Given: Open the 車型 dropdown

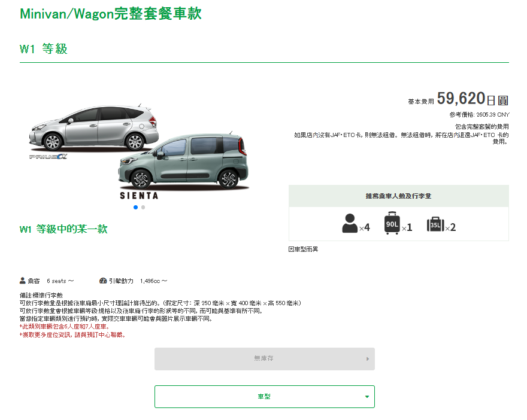Looking at the screenshot, I should [264, 397].
